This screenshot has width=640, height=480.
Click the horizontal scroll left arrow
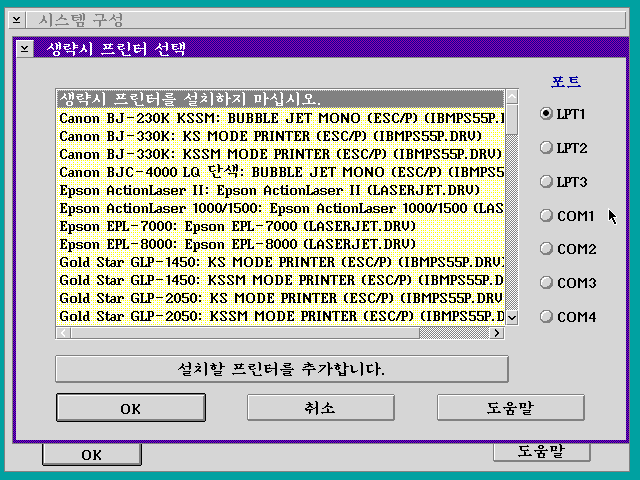tap(64, 333)
